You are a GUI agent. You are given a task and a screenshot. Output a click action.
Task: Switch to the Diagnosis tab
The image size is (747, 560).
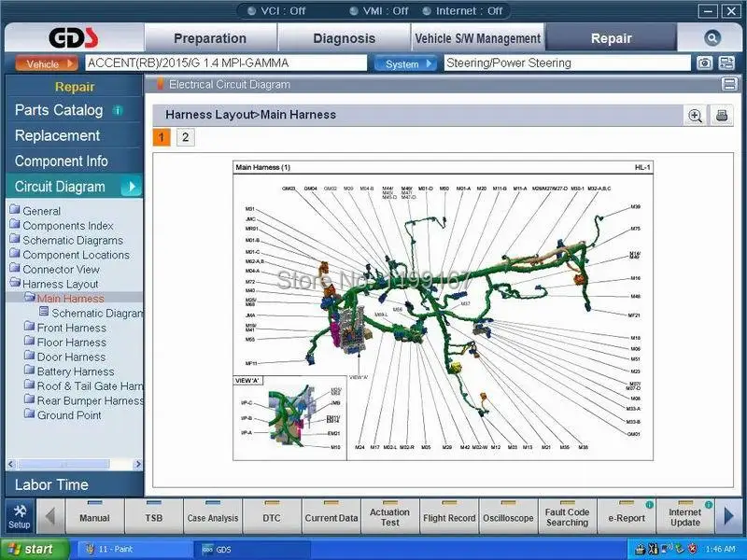click(x=344, y=38)
